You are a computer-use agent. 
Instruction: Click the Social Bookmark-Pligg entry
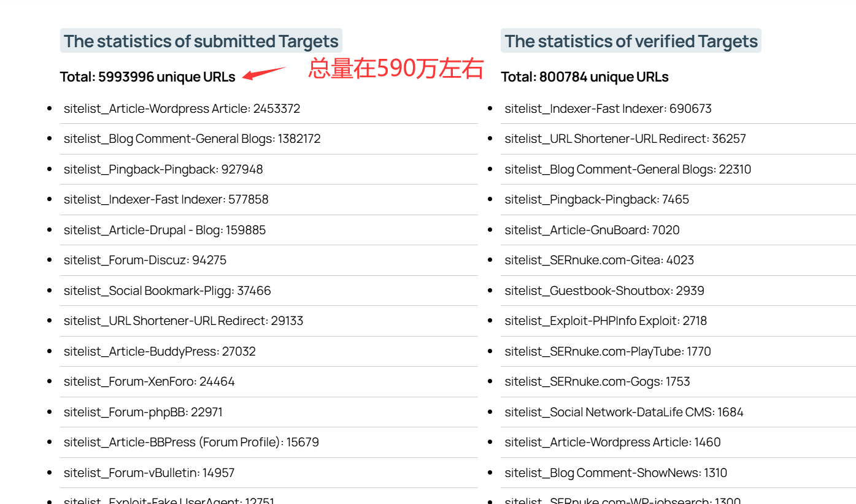coord(167,291)
